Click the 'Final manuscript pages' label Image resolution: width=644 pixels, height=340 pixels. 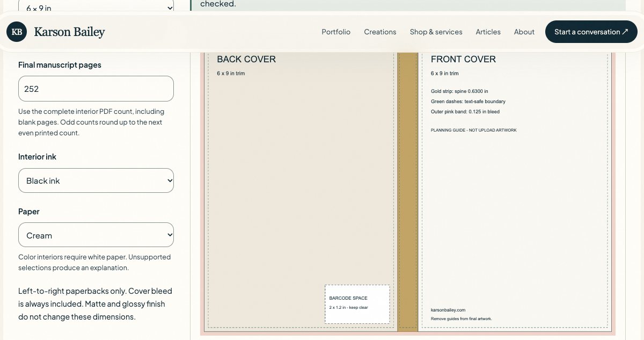(60, 64)
